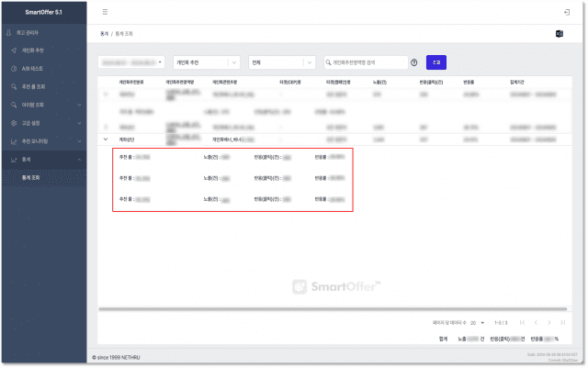Click the 개인화추천영역명 search field
This screenshot has height=368, width=588.
point(367,62)
